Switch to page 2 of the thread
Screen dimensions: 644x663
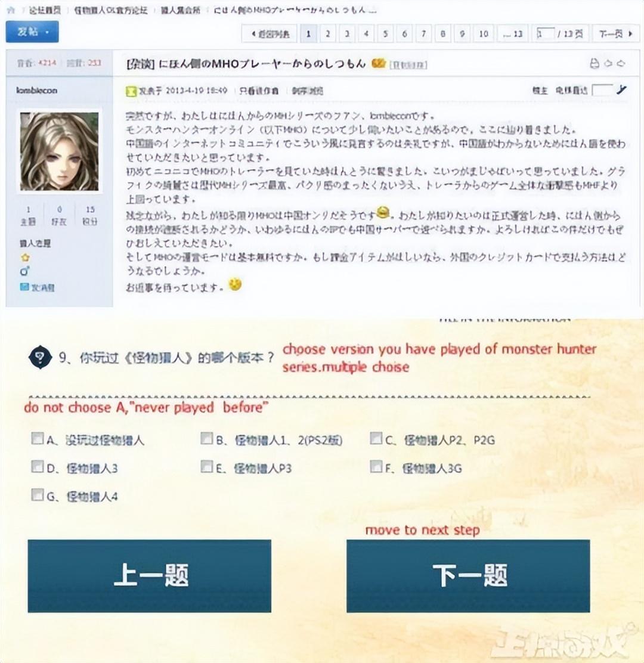pyautogui.click(x=327, y=34)
